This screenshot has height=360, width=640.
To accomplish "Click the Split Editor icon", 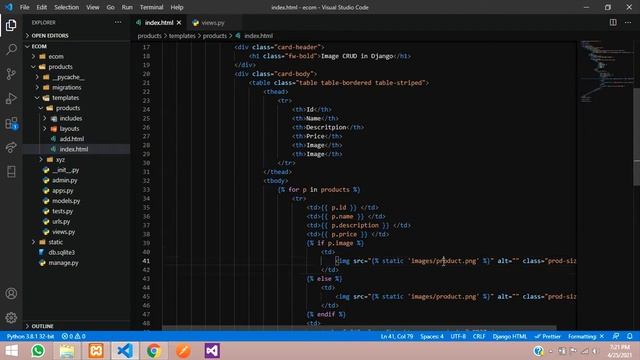I will click(x=613, y=22).
